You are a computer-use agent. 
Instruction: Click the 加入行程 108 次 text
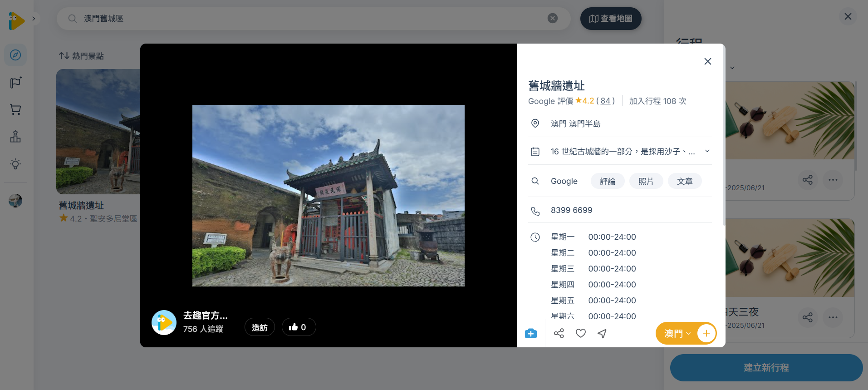pos(657,101)
